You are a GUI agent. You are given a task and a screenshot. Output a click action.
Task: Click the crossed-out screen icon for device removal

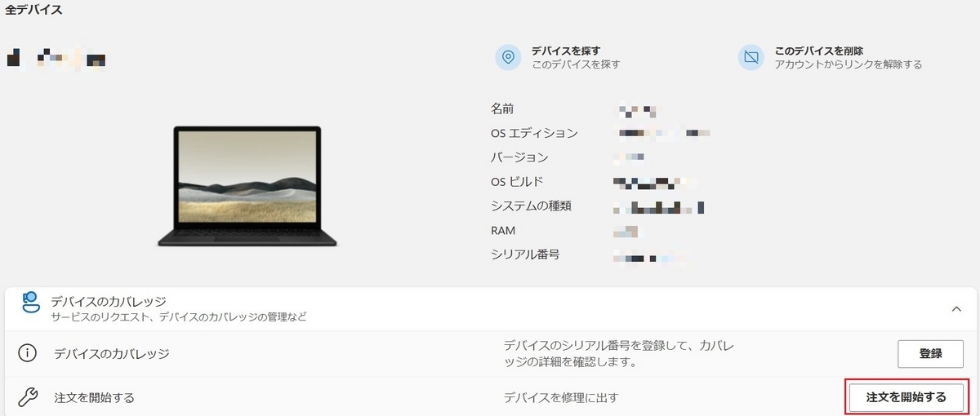(x=751, y=57)
